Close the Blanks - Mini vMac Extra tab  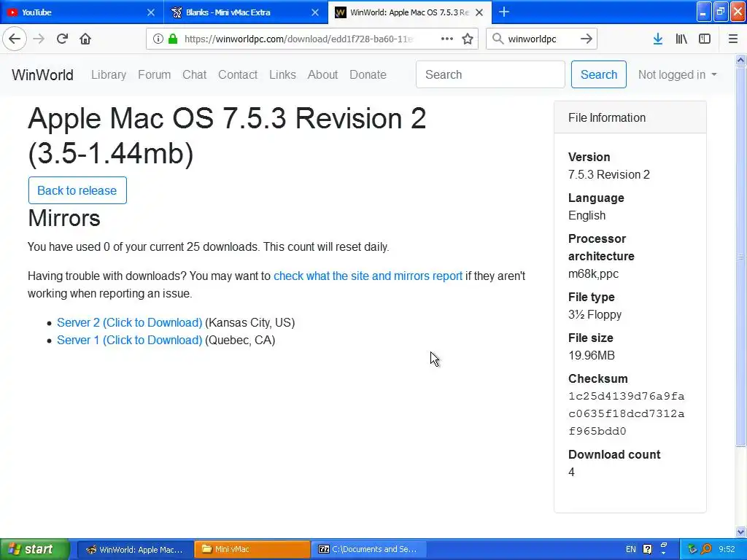tap(315, 12)
